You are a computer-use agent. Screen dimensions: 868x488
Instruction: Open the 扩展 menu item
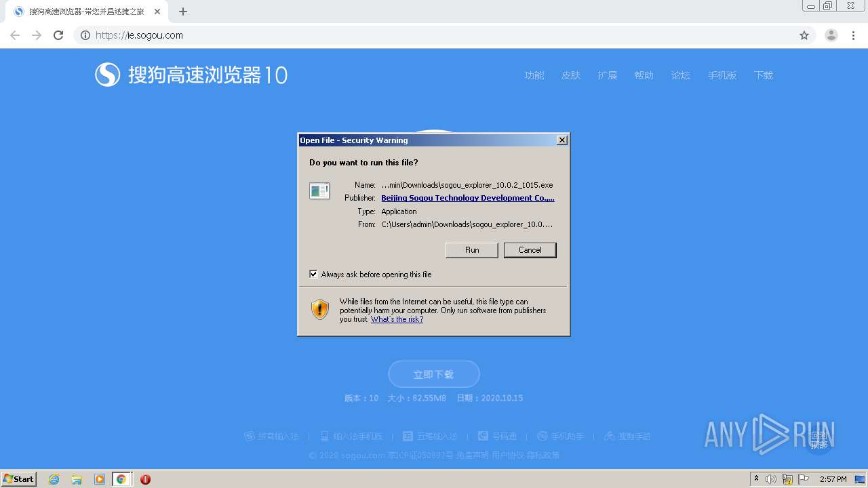[608, 75]
